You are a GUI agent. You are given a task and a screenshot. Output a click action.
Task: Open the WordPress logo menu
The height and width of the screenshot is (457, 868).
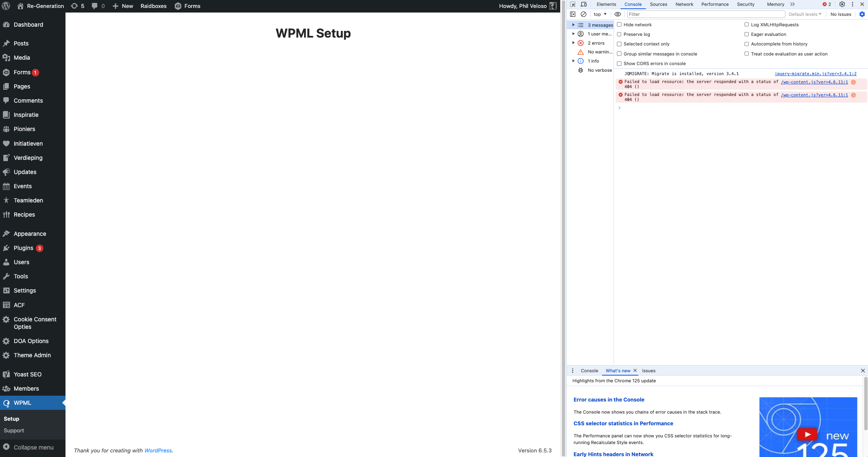pyautogui.click(x=6, y=6)
